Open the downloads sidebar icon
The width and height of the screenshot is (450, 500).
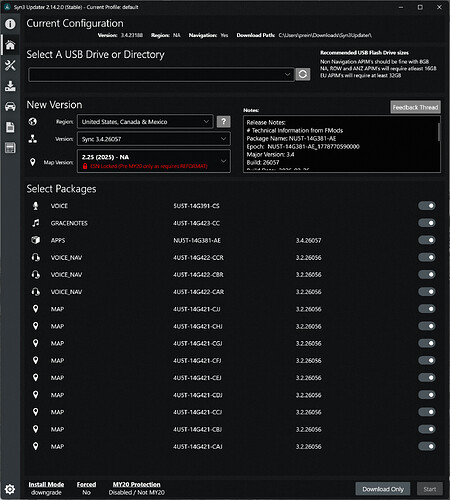pos(10,86)
